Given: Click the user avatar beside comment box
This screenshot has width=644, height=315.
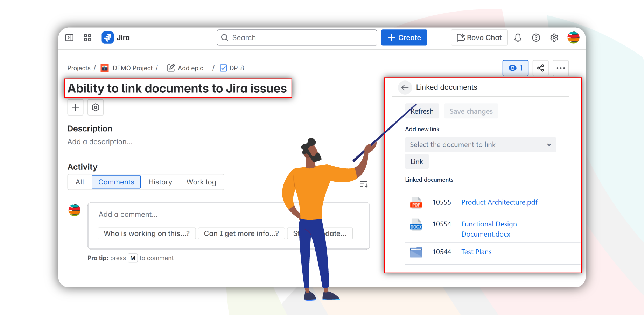Looking at the screenshot, I should [74, 210].
